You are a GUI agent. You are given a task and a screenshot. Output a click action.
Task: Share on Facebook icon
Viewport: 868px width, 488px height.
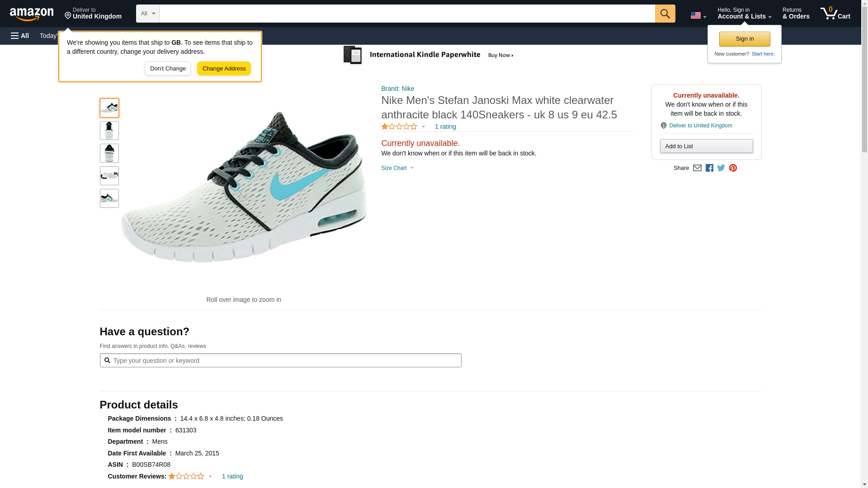click(x=709, y=168)
